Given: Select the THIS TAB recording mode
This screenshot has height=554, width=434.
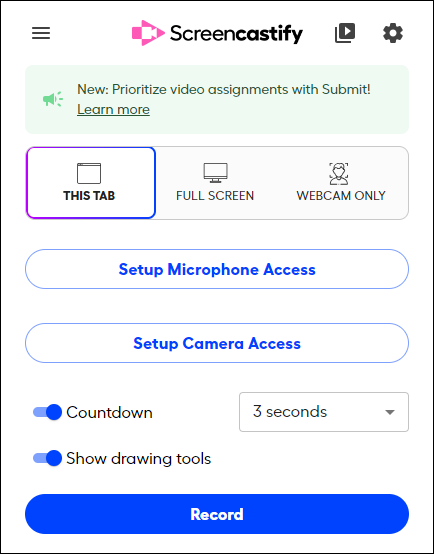Looking at the screenshot, I should [x=91, y=183].
